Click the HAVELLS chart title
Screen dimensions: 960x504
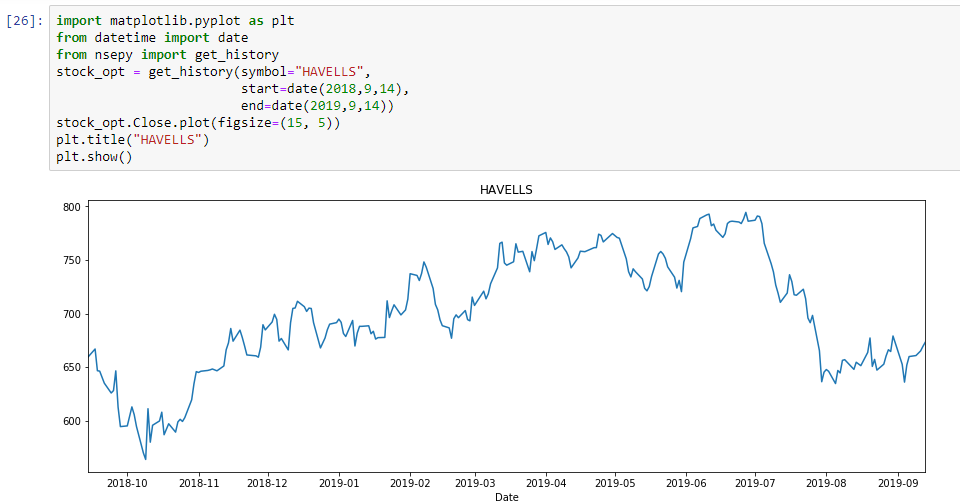tap(506, 190)
